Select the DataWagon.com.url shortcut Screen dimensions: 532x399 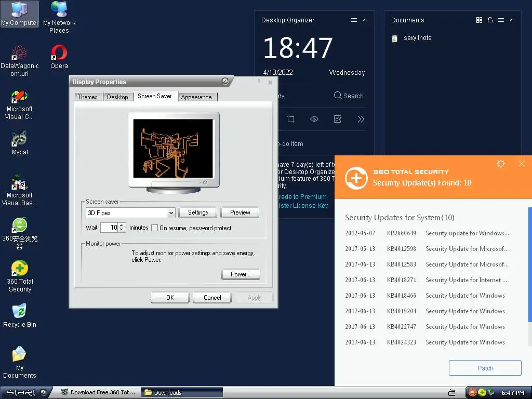point(20,61)
